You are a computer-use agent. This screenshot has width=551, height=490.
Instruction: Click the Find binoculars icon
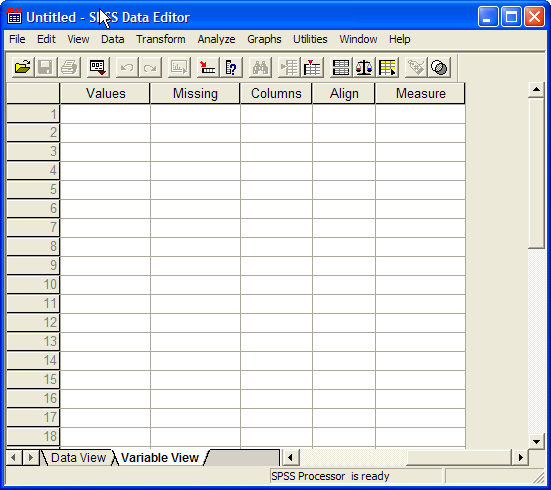point(260,67)
